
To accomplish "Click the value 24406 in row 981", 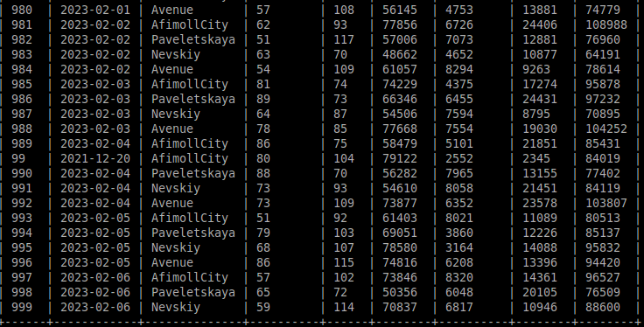I will [540, 24].
